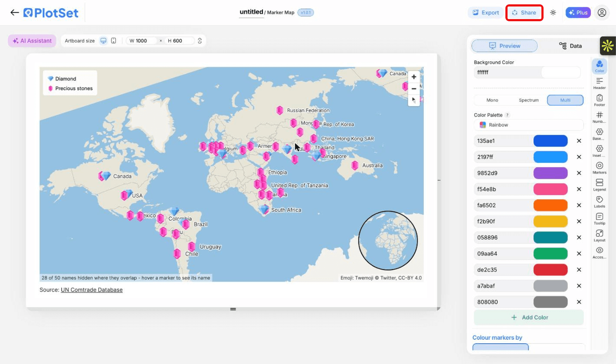Remove the 9852d9 purple color
This screenshot has height=364, width=616.
point(579,173)
